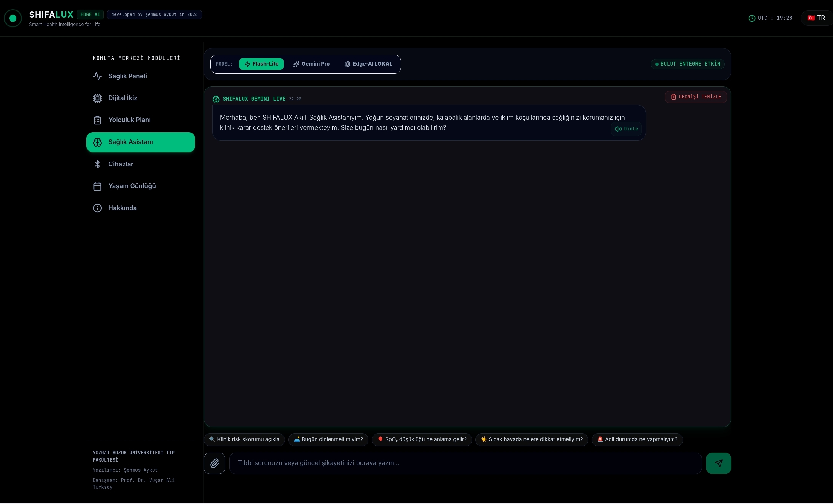Image resolution: width=833 pixels, height=504 pixels.
Task: Click the 'developed by şehmus aykut in 2026' tag
Action: click(x=155, y=15)
